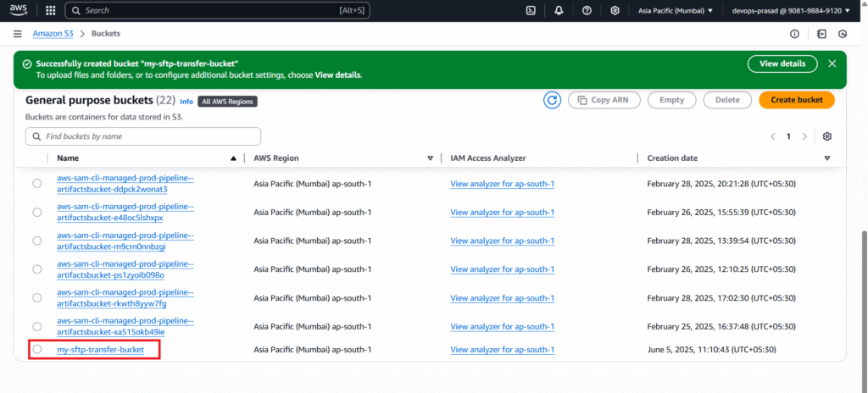
Task: Go to the next page of buckets
Action: 804,136
